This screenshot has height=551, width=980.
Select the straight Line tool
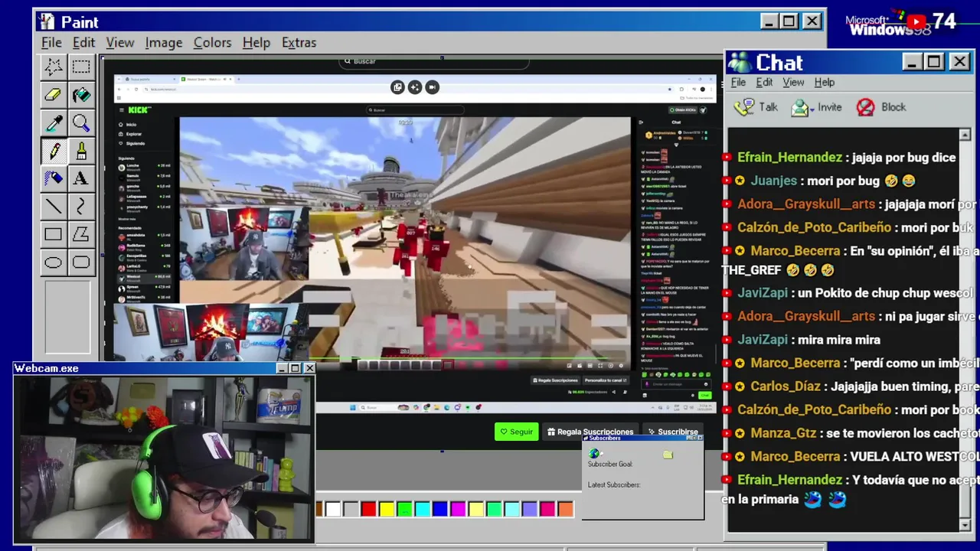(x=53, y=206)
